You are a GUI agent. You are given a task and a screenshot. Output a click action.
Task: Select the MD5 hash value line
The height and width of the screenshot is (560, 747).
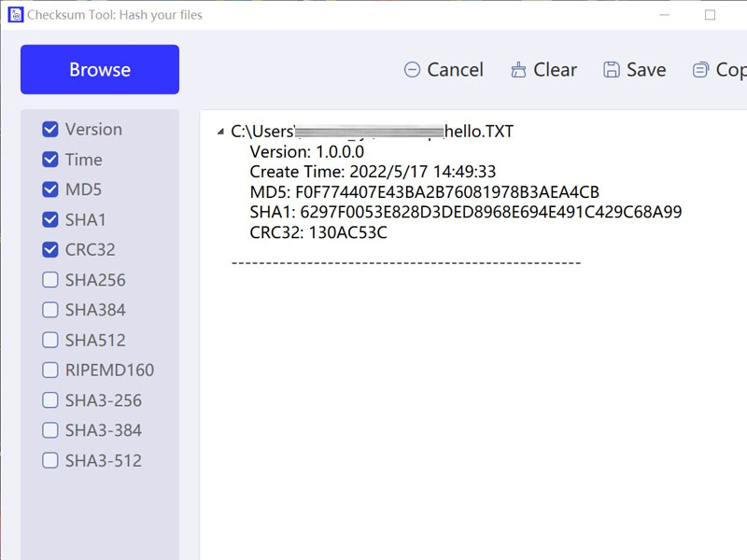coord(425,192)
